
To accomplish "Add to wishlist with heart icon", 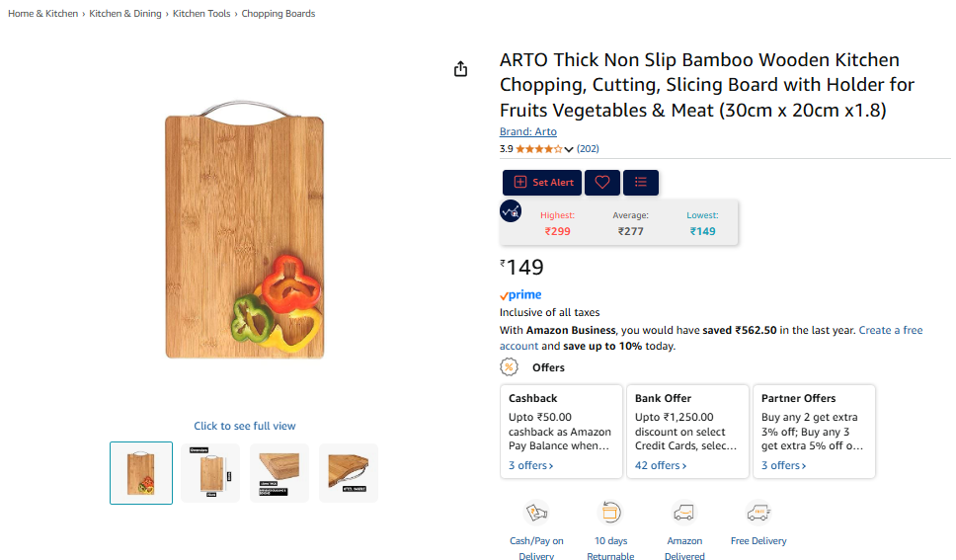I will tap(601, 183).
